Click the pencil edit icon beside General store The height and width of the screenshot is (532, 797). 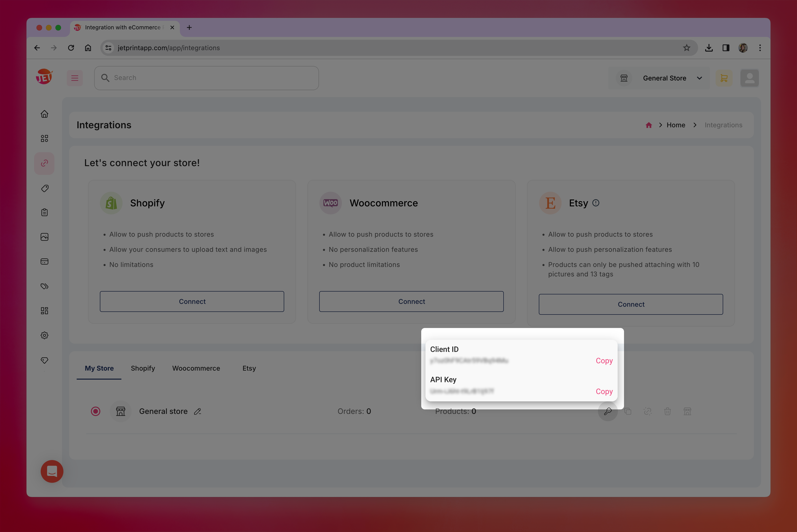pos(197,411)
